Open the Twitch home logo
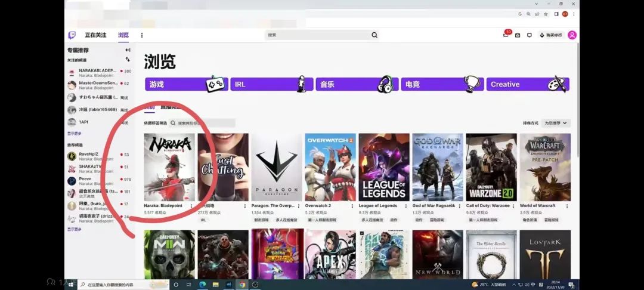 72,35
